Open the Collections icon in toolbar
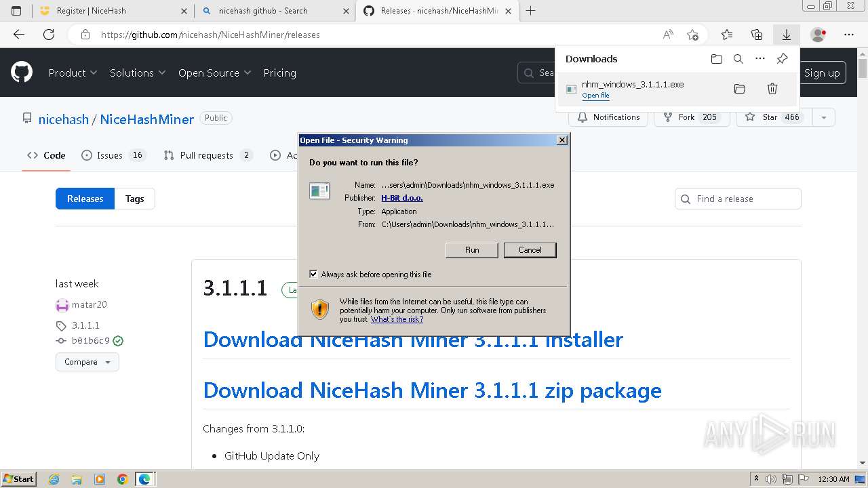This screenshot has height=488, width=868. pos(757,35)
